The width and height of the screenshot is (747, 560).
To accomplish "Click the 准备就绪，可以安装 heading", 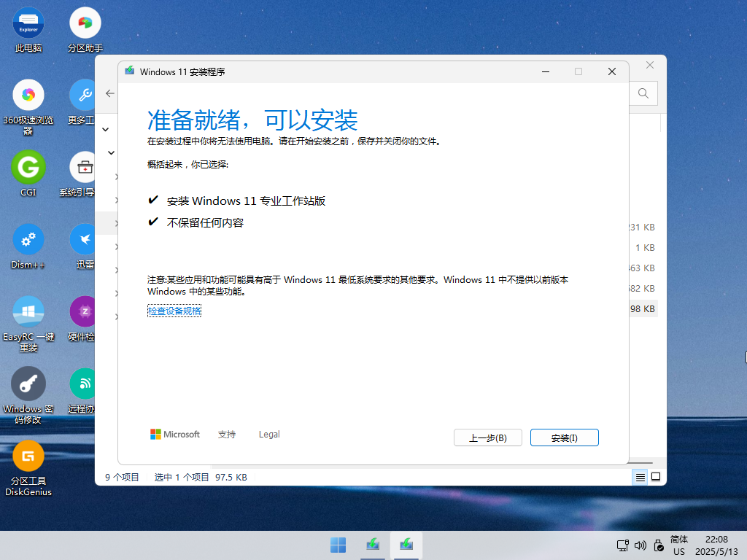I will point(252,120).
